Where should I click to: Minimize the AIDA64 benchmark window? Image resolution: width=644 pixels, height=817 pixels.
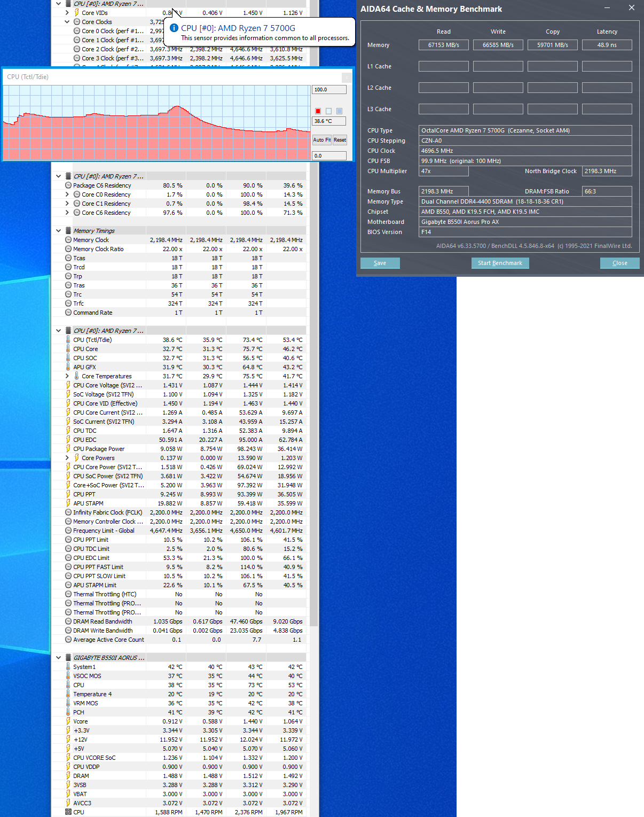click(x=607, y=8)
